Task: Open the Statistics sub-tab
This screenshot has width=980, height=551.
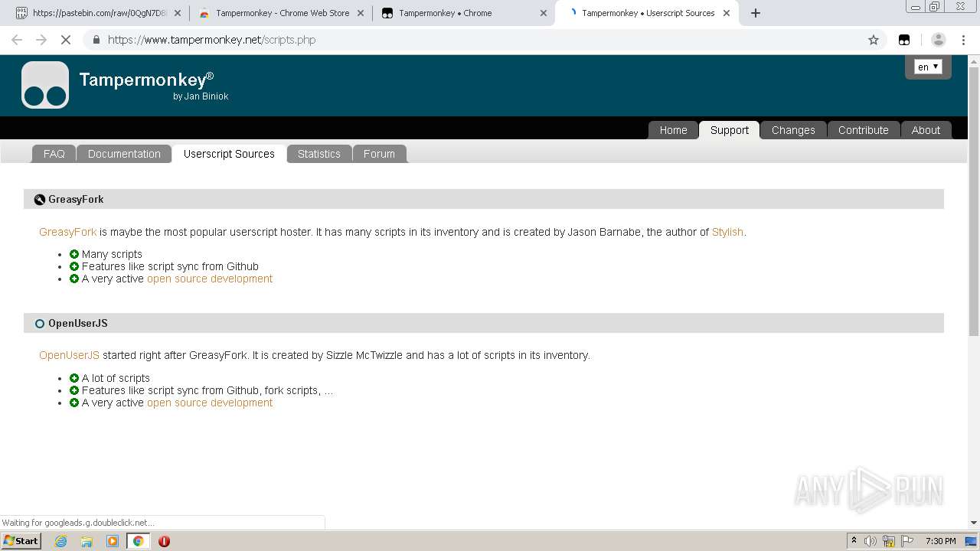Action: point(319,154)
